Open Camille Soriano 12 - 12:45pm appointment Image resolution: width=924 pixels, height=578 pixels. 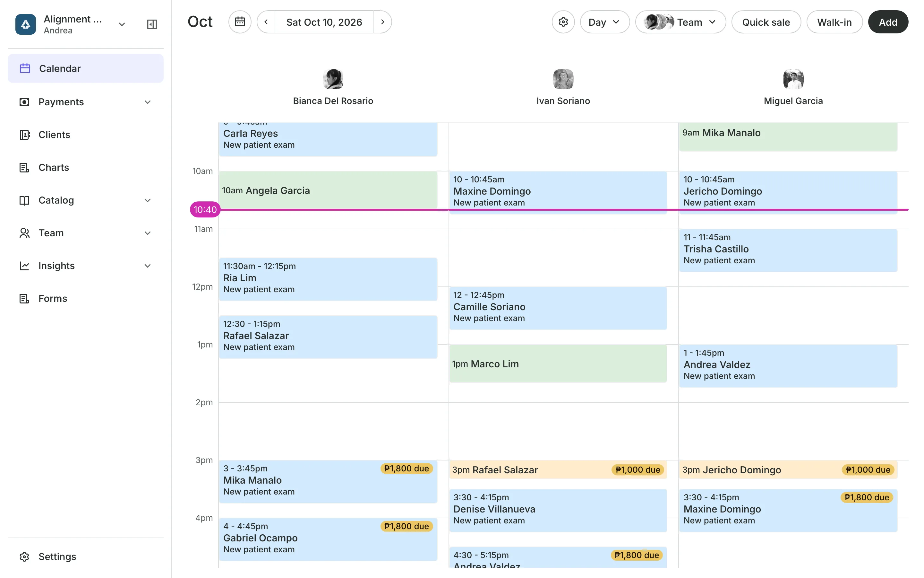pyautogui.click(x=558, y=308)
